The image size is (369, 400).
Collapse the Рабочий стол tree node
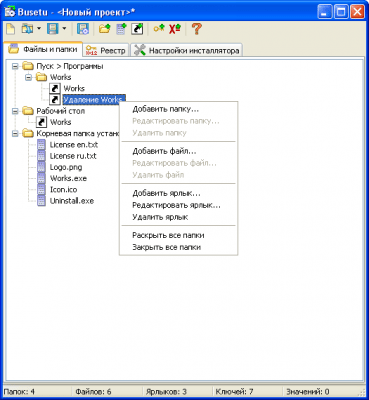click(x=15, y=111)
